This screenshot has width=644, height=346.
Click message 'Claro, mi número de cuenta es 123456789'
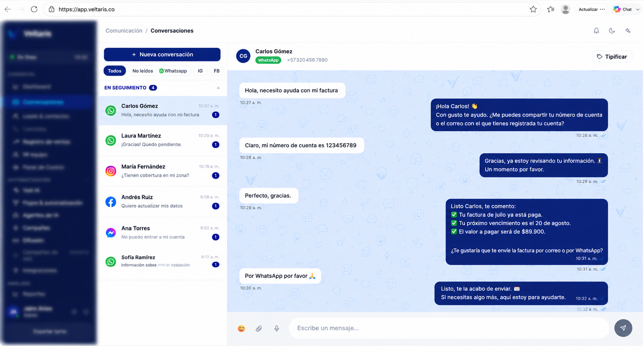[301, 145]
